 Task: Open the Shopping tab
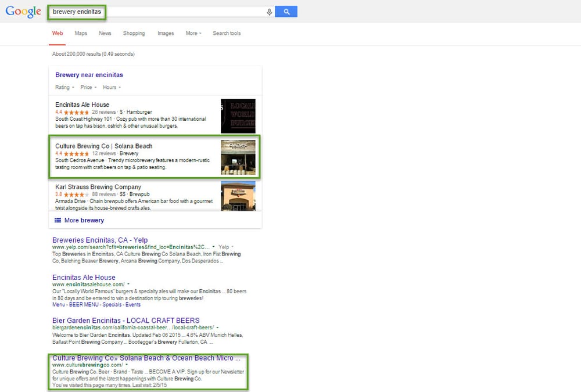coord(134,33)
